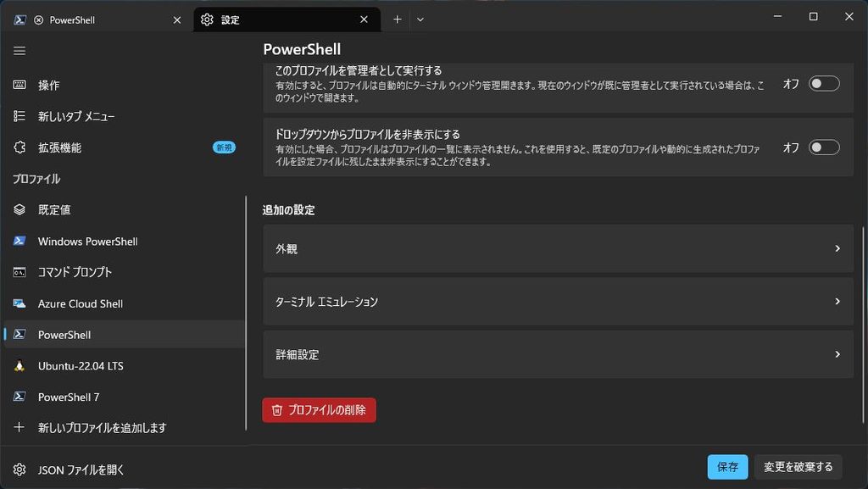Click 新しいプロファイルを追加します
Image resolution: width=868 pixels, height=489 pixels.
pyautogui.click(x=124, y=427)
